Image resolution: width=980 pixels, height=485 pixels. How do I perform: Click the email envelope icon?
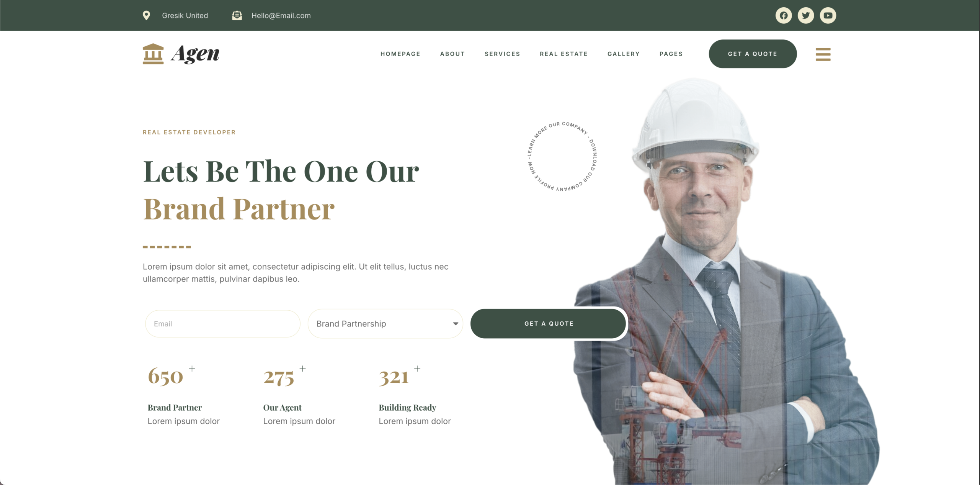(237, 15)
